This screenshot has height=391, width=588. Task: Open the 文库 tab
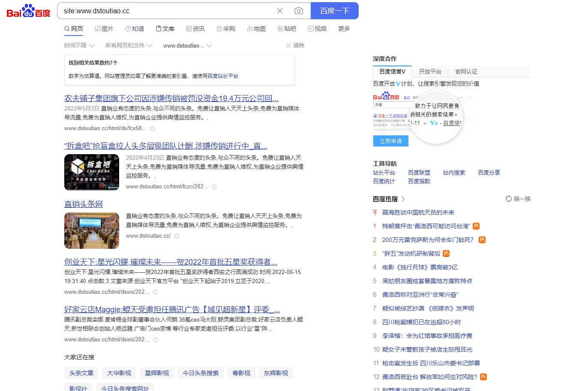[x=165, y=29]
